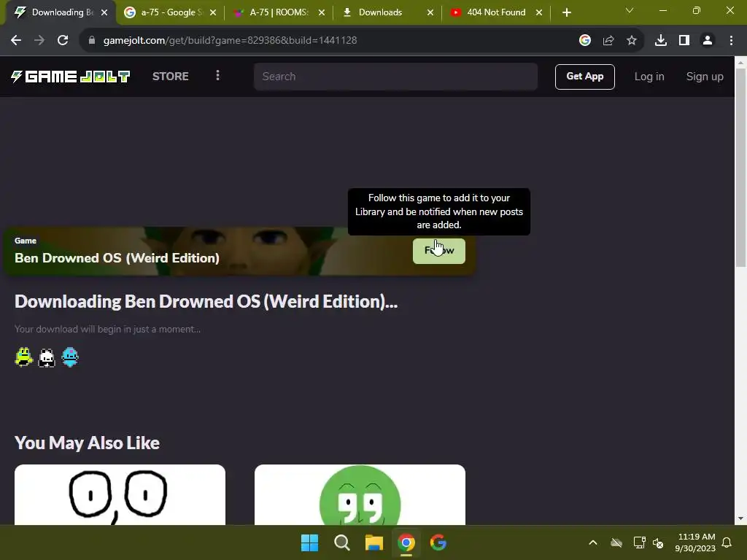Open the STORE page

170,76
